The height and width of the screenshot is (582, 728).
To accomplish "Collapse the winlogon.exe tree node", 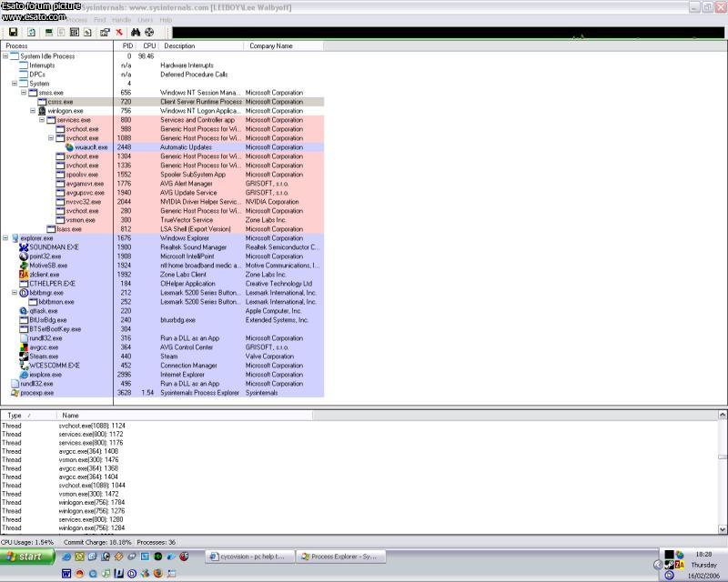I will (x=33, y=111).
